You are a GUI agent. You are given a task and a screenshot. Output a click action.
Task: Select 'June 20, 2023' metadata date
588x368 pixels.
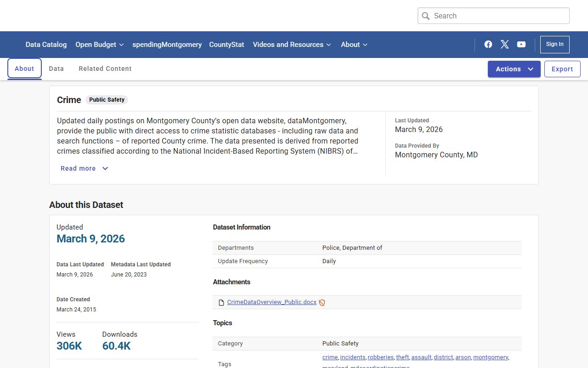pos(129,275)
